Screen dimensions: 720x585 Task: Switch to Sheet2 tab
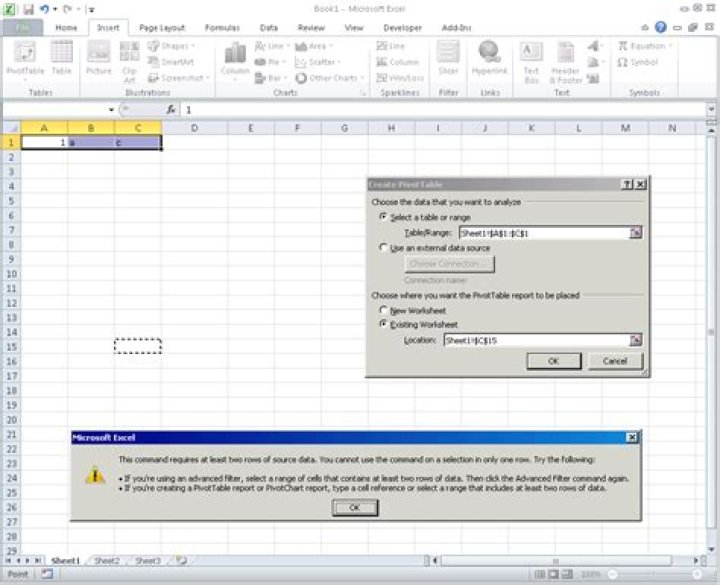point(107,561)
